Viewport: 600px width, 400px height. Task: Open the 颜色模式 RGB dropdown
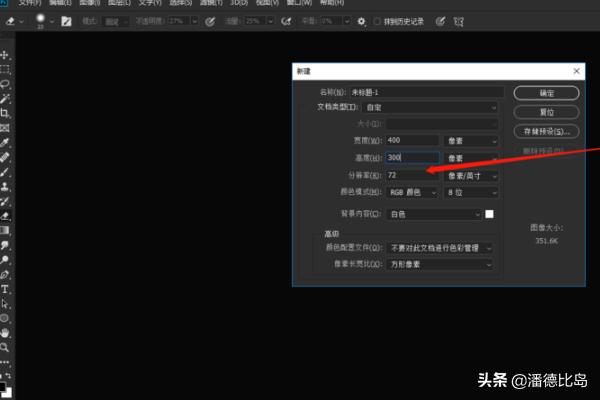tap(412, 190)
